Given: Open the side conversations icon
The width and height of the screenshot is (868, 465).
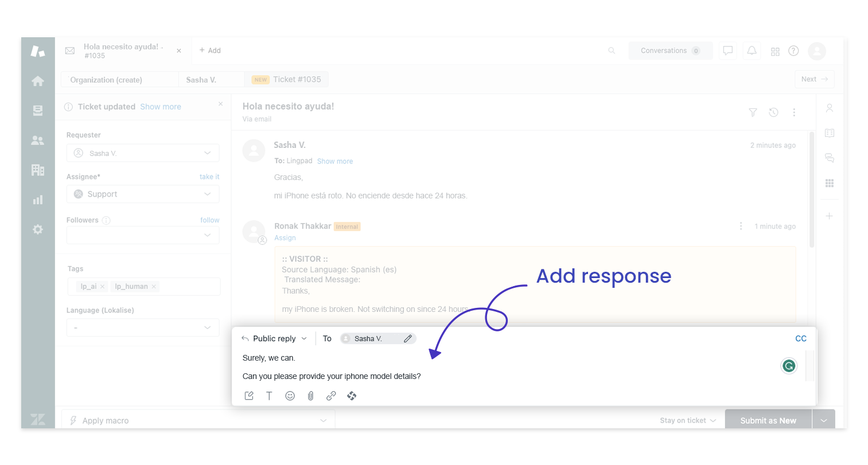Looking at the screenshot, I should [829, 158].
